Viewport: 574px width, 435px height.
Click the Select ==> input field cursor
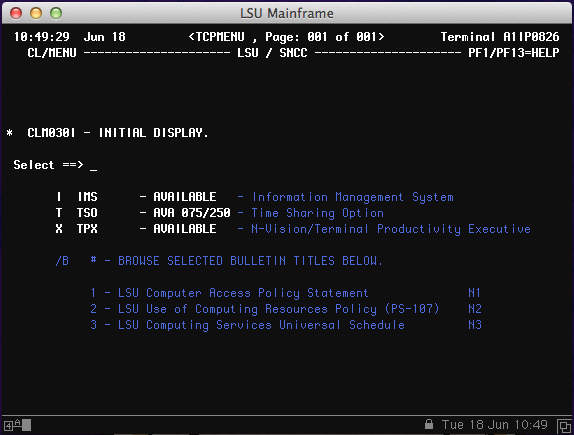click(x=93, y=170)
